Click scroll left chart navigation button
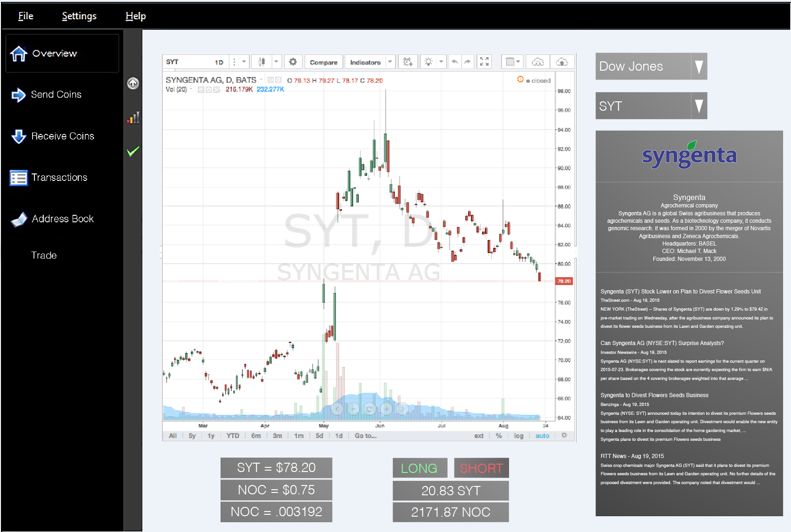This screenshot has width=791, height=532. 337,409
